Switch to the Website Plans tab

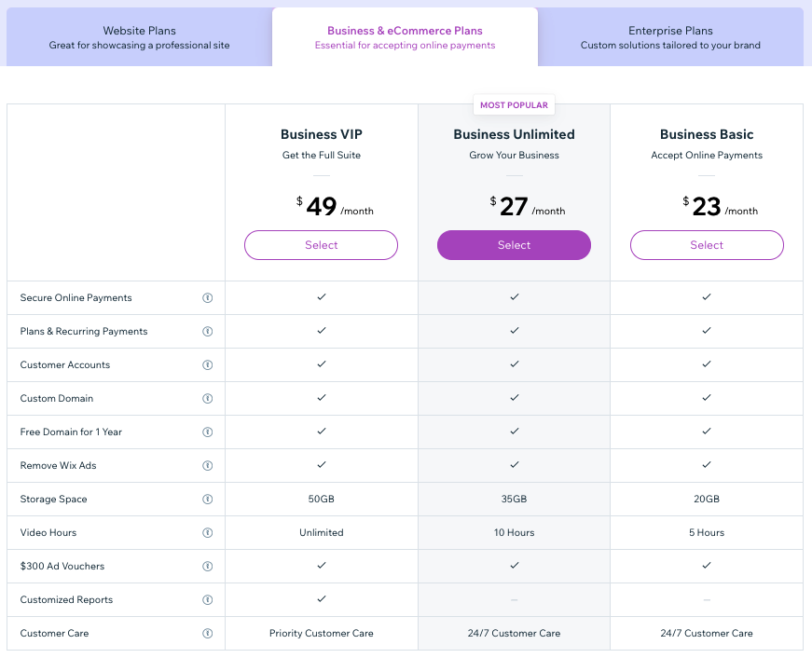[140, 37]
